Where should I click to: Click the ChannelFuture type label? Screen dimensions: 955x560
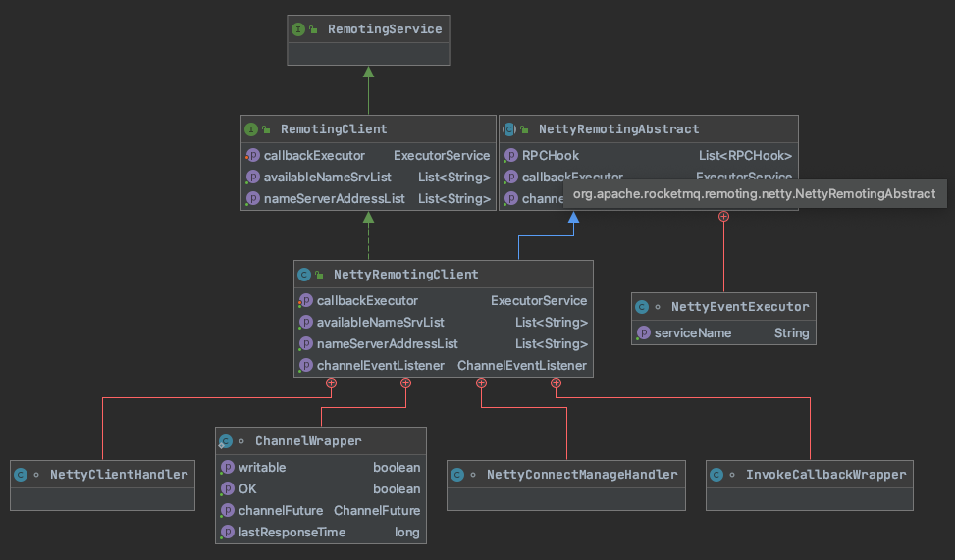(x=377, y=511)
